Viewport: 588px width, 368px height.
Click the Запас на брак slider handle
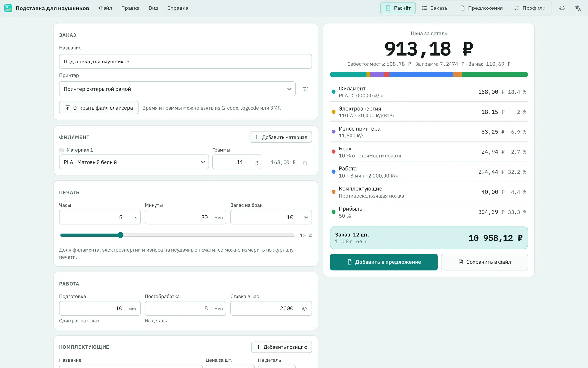click(121, 235)
